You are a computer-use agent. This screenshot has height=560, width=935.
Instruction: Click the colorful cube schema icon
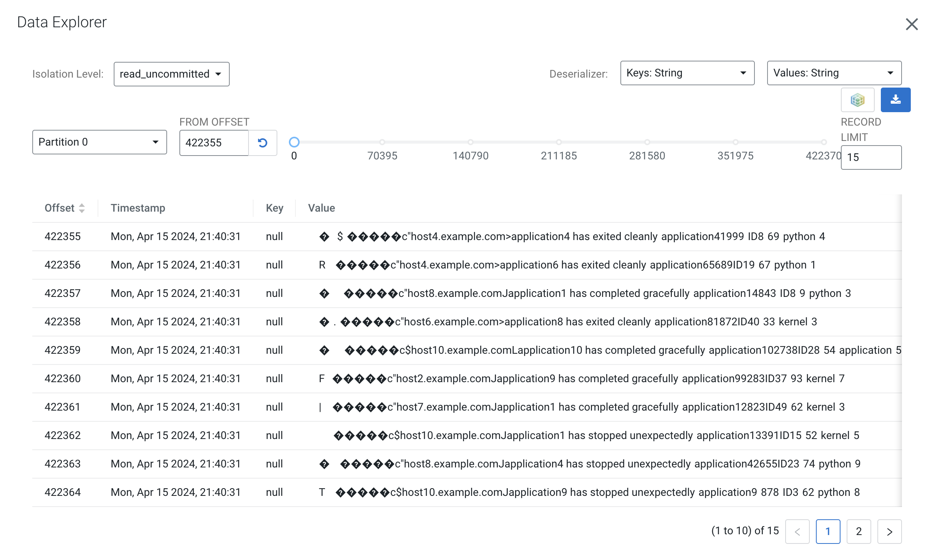pos(857,100)
